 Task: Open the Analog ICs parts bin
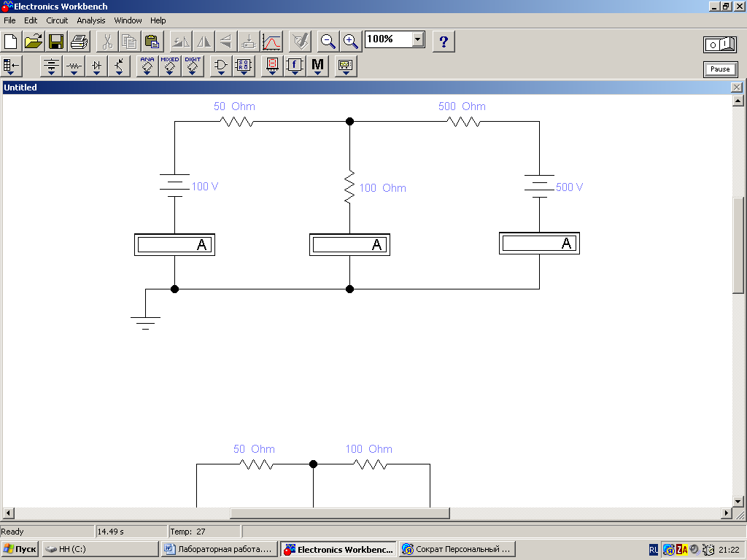[x=147, y=66]
